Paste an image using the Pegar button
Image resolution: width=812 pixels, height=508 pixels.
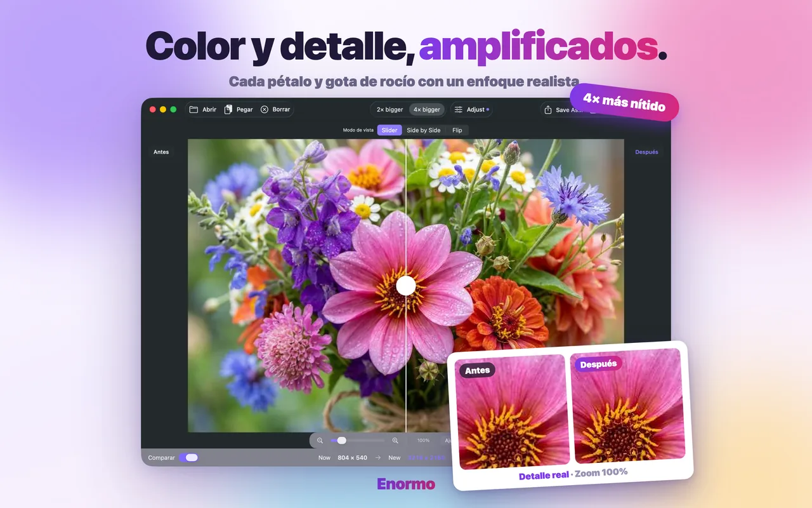click(239, 109)
